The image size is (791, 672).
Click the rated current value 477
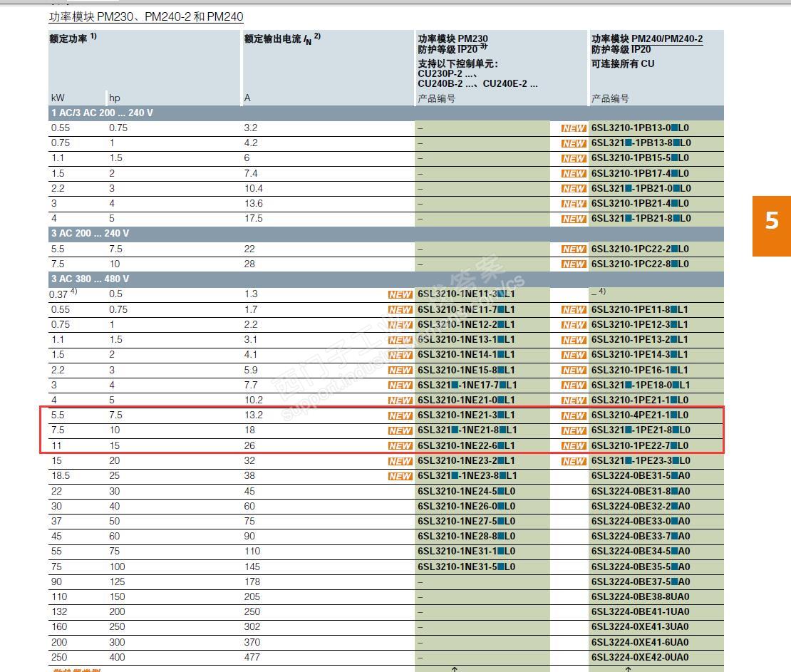[x=252, y=657]
